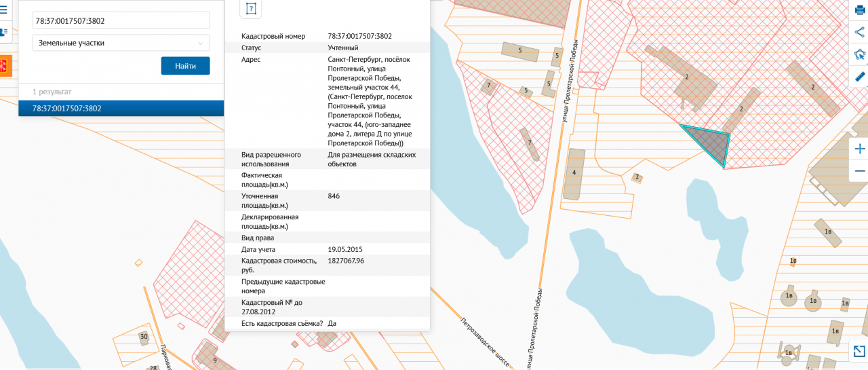Image resolution: width=868 pixels, height=370 pixels.
Task: Click the orange coat-of-arms region icon
Action: pyautogui.click(x=3, y=66)
